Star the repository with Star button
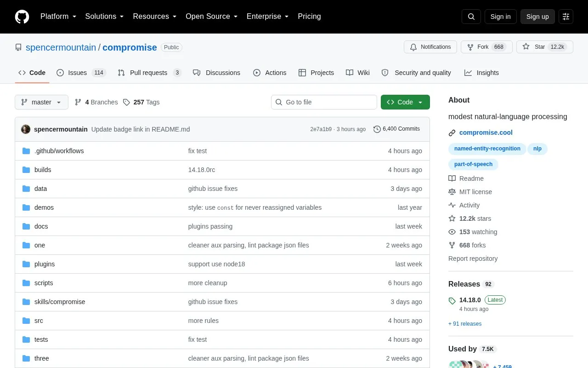This screenshot has height=368, width=588. pos(545,47)
